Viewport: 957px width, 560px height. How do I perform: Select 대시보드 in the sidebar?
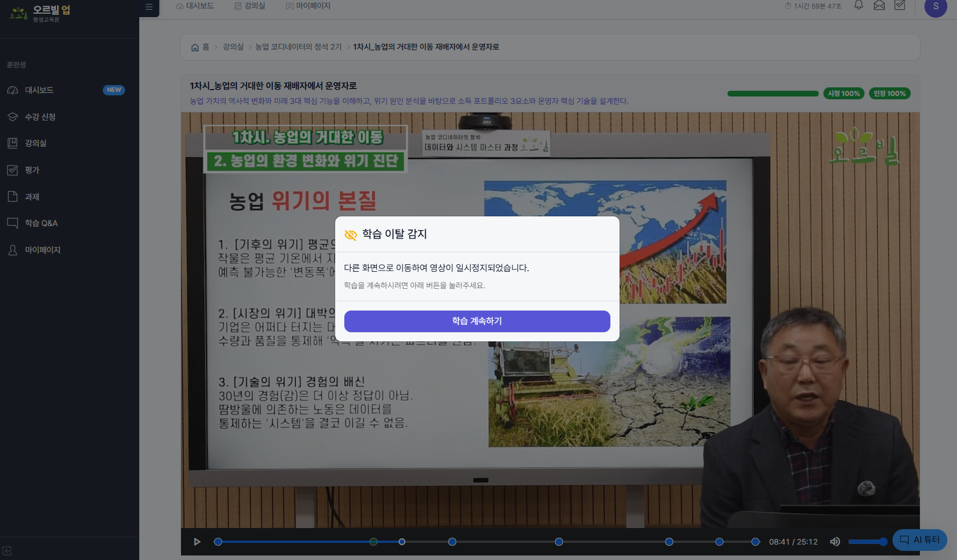(x=39, y=90)
